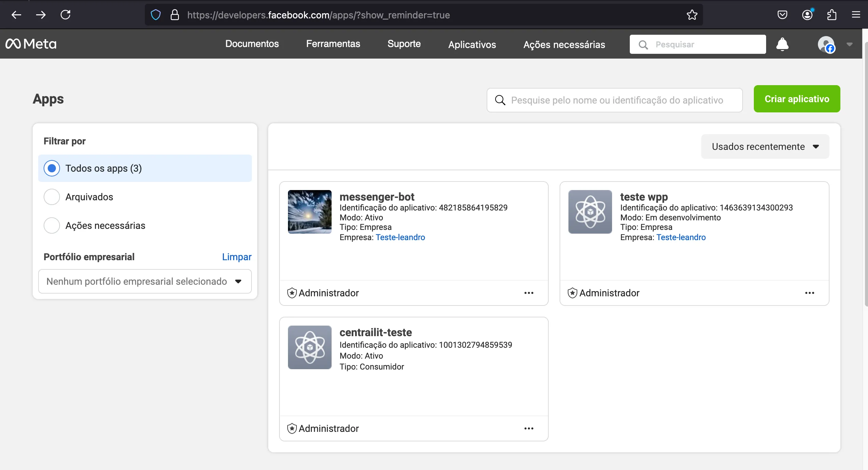Open centrailit-teste's three-dot options menu
Viewport: 868px width, 470px height.
tap(529, 428)
